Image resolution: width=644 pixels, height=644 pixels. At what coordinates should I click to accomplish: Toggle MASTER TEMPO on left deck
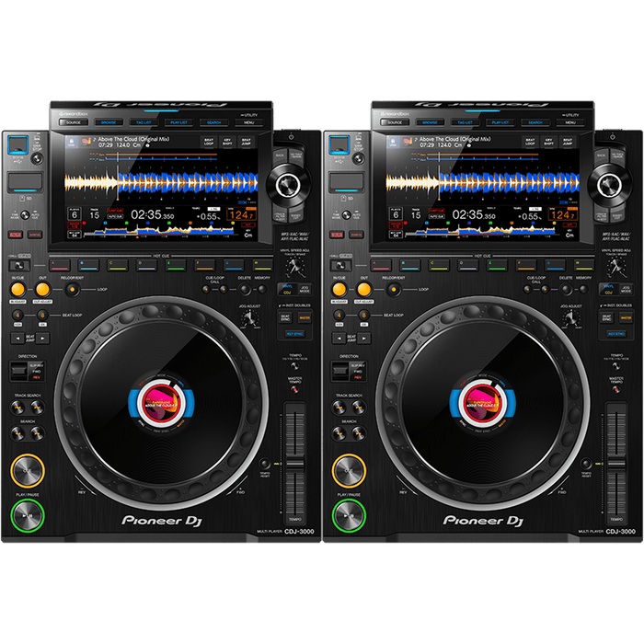coord(295,388)
